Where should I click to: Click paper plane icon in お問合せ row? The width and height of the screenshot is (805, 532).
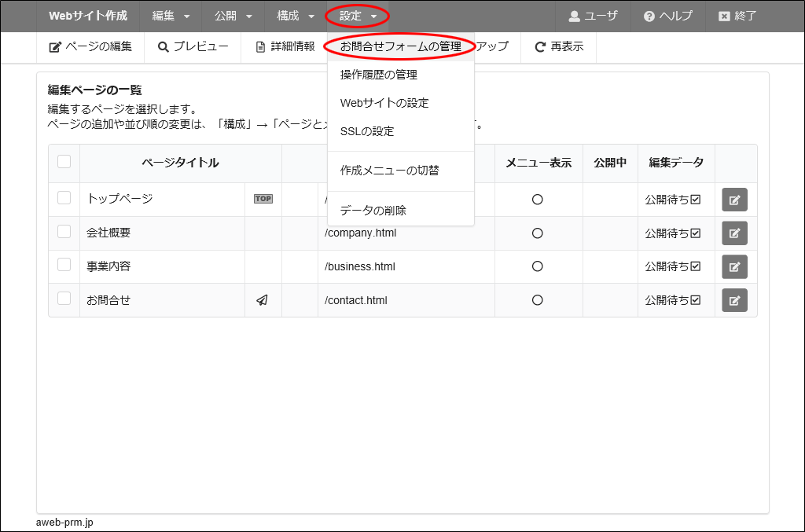tap(263, 300)
